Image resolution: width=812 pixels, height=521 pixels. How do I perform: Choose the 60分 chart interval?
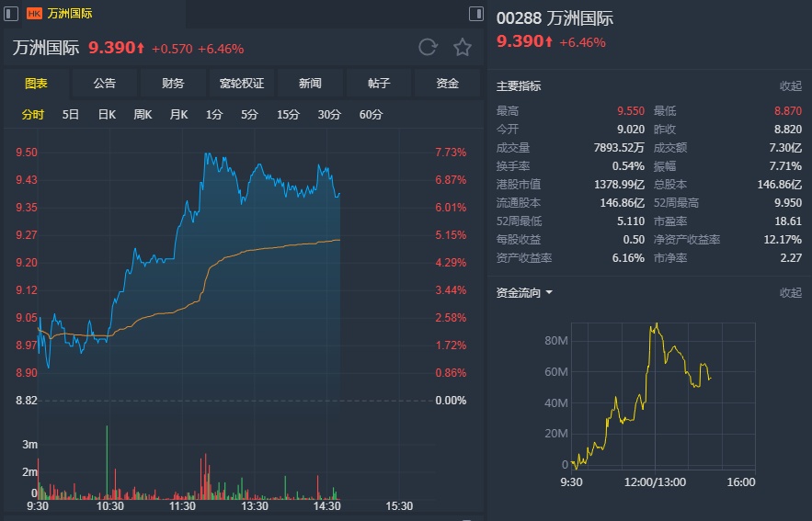pos(372,115)
